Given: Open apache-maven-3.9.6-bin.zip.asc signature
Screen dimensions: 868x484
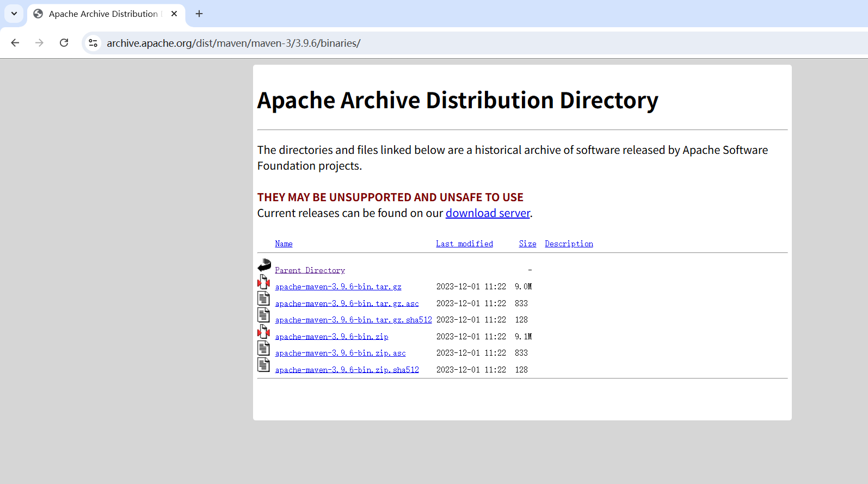Looking at the screenshot, I should 340,353.
